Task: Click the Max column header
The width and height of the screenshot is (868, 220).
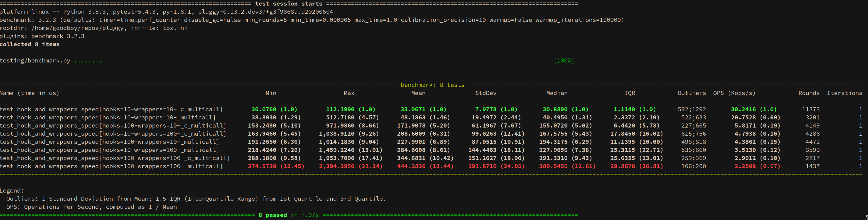Action: pos(349,93)
